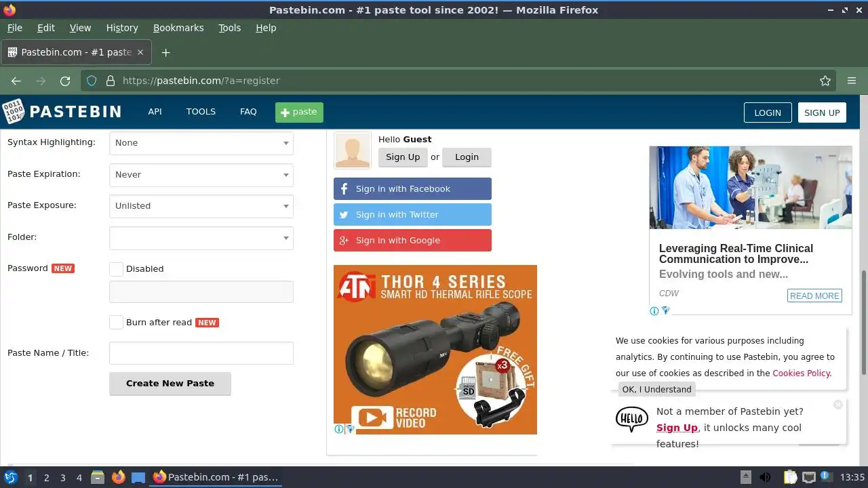Open the volume control in system tray
Screen dimensions: 868x488
tap(765, 477)
